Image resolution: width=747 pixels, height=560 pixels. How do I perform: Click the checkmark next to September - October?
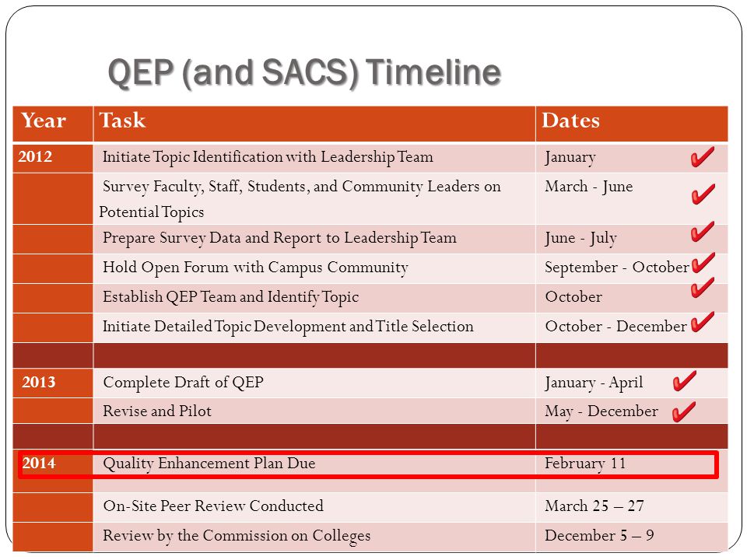[x=703, y=262]
